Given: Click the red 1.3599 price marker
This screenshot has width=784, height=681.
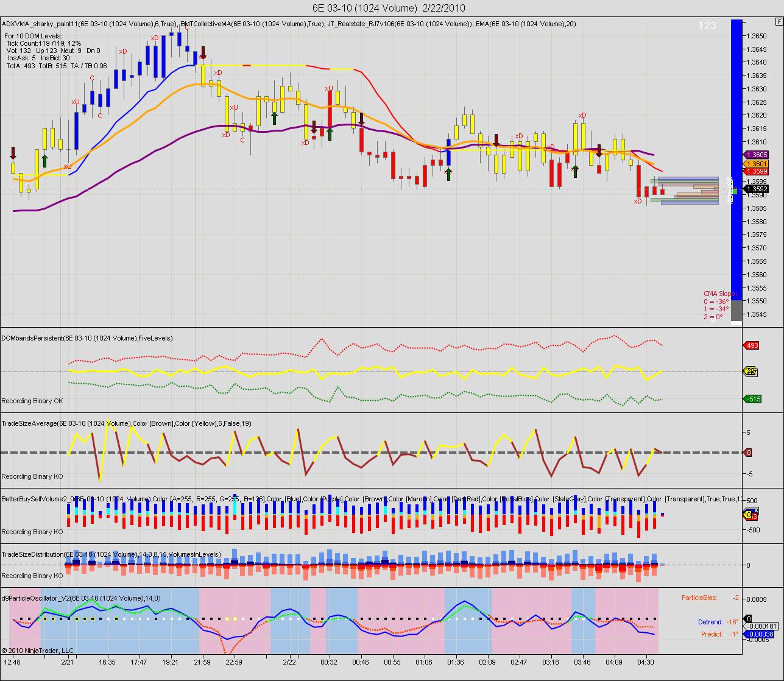Looking at the screenshot, I should coord(756,172).
